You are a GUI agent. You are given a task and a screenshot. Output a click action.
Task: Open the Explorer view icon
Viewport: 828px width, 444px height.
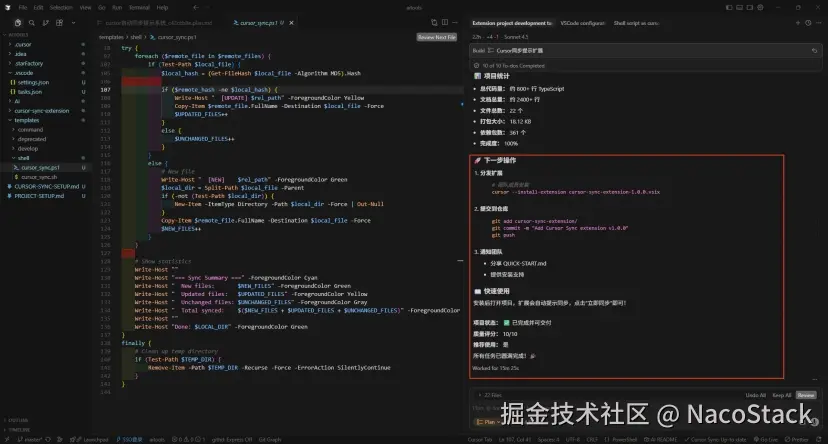(18, 23)
